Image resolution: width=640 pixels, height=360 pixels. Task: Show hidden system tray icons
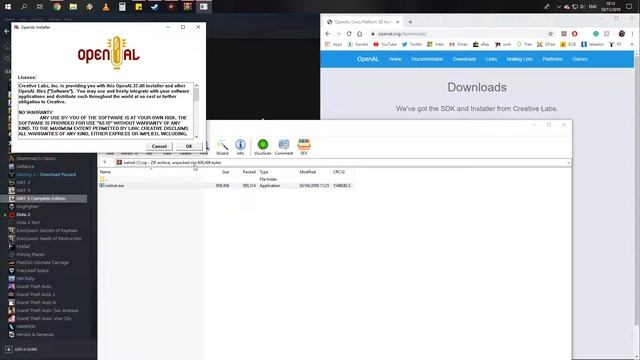click(558, 7)
